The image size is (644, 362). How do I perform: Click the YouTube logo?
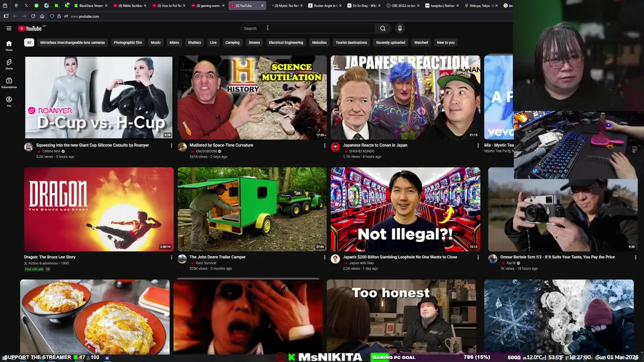(x=30, y=29)
